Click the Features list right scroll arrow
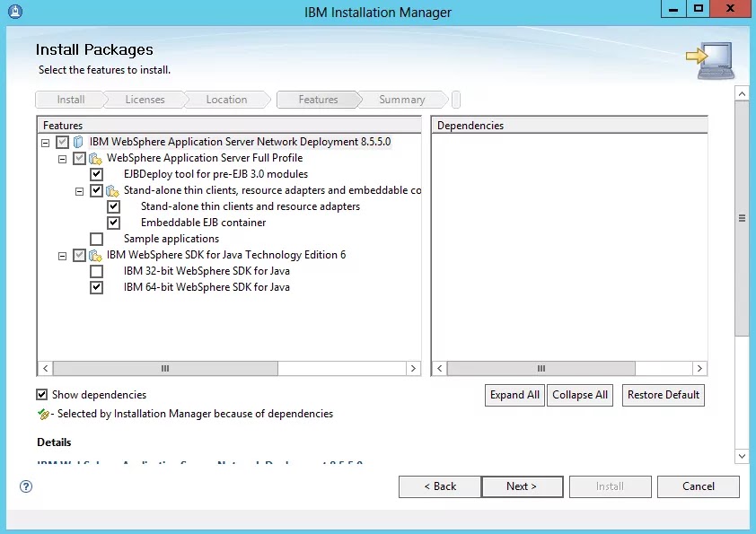Viewport: 756px width, 534px height. pyautogui.click(x=413, y=369)
